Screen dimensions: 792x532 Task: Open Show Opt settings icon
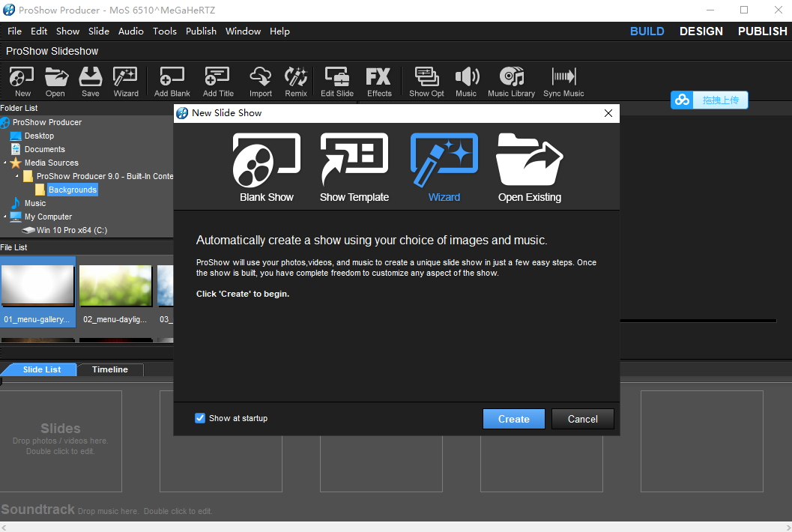click(426, 82)
